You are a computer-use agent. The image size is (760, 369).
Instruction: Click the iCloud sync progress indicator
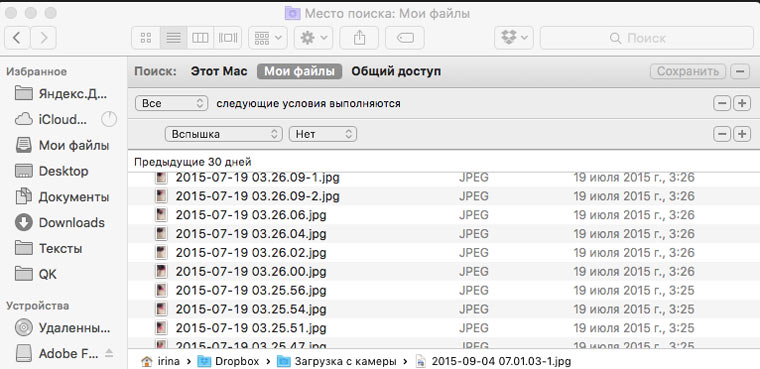pyautogui.click(x=109, y=119)
